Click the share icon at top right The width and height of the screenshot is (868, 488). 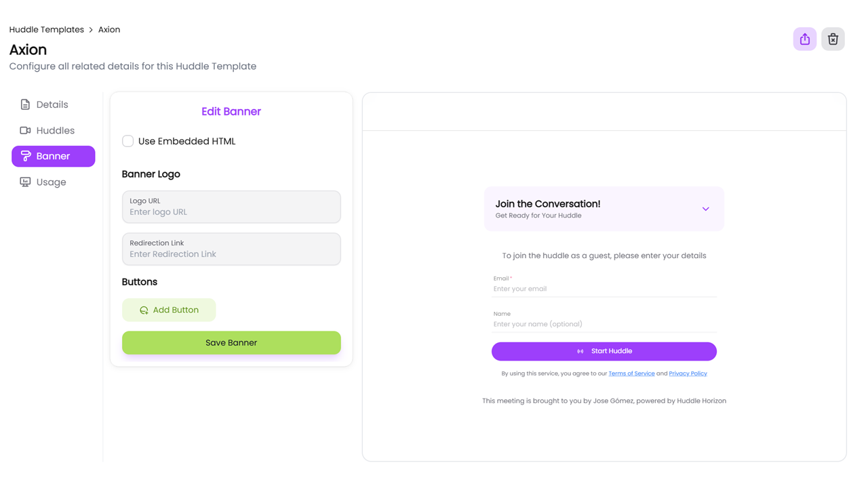(x=804, y=39)
